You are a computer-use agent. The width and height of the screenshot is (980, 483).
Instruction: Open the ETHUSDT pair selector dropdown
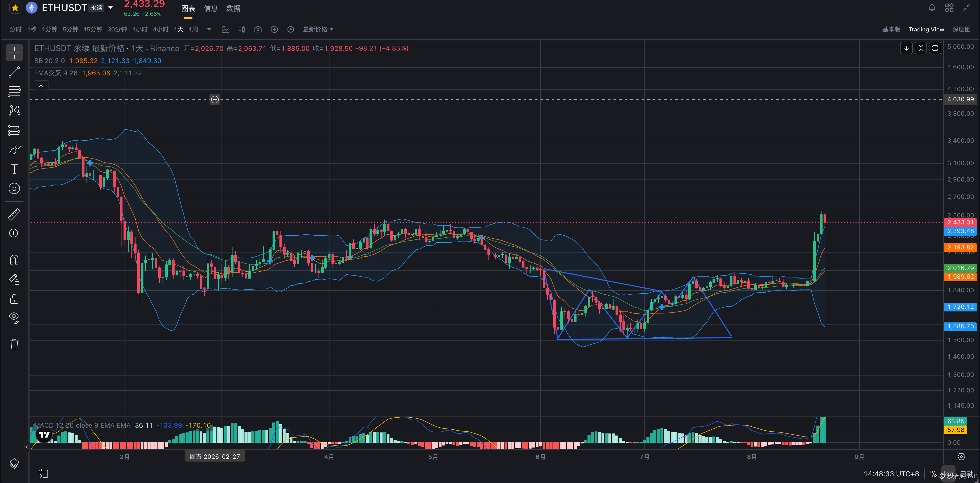click(111, 8)
